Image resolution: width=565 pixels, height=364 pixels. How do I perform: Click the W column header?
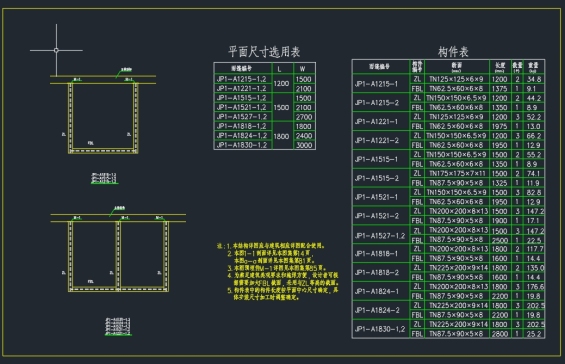303,69
